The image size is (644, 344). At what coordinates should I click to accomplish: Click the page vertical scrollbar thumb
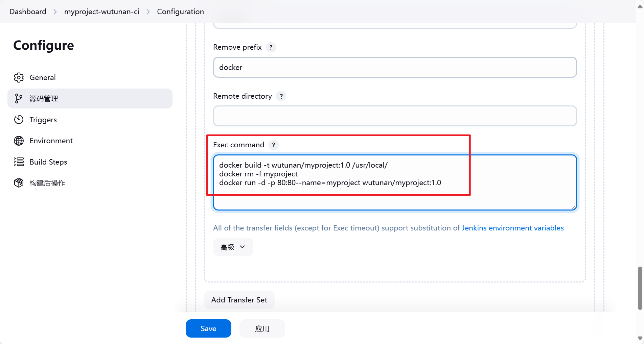[640, 288]
